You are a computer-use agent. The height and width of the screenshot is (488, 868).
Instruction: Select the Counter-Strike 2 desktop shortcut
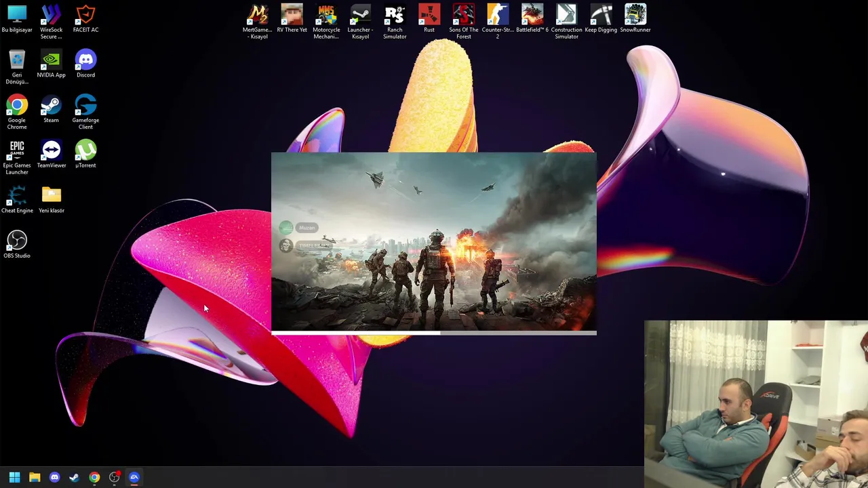498,22
